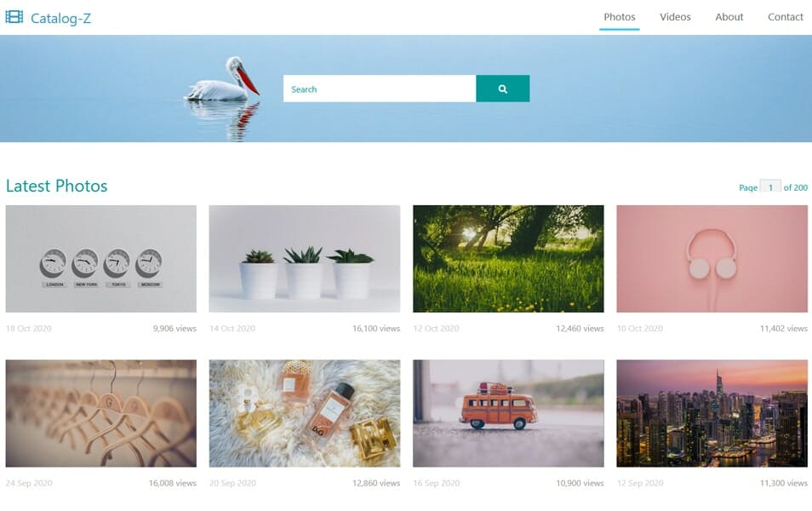Focus the Search input field
Viewport: 812px width, 511px height.
coord(380,89)
